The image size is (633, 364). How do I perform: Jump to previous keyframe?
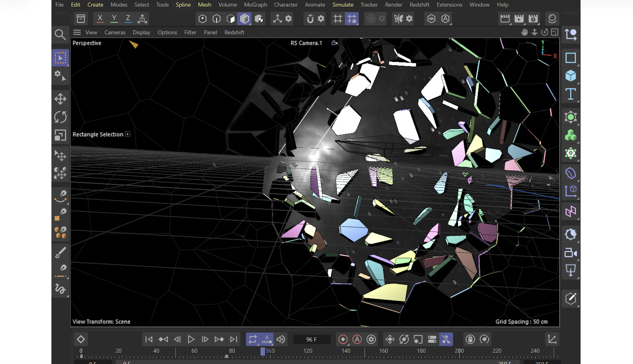(163, 339)
